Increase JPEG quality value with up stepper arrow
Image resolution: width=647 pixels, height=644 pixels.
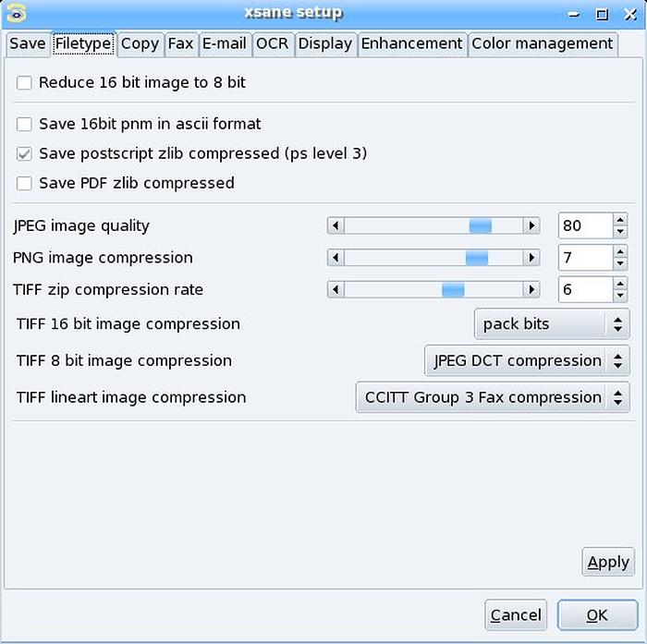coord(620,220)
